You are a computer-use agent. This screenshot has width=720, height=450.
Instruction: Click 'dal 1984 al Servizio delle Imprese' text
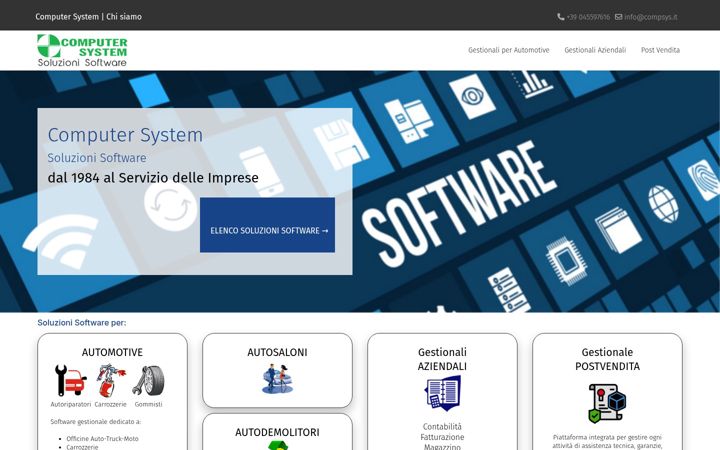(x=153, y=178)
